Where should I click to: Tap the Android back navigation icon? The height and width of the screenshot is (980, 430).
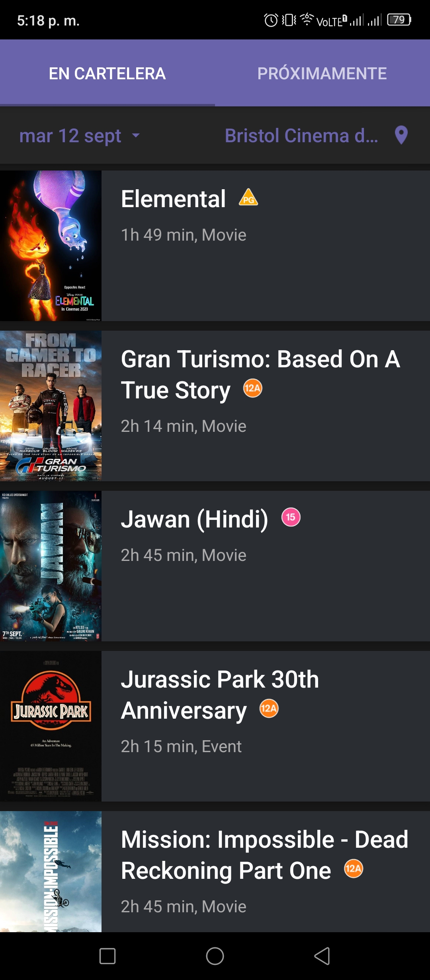pyautogui.click(x=322, y=956)
